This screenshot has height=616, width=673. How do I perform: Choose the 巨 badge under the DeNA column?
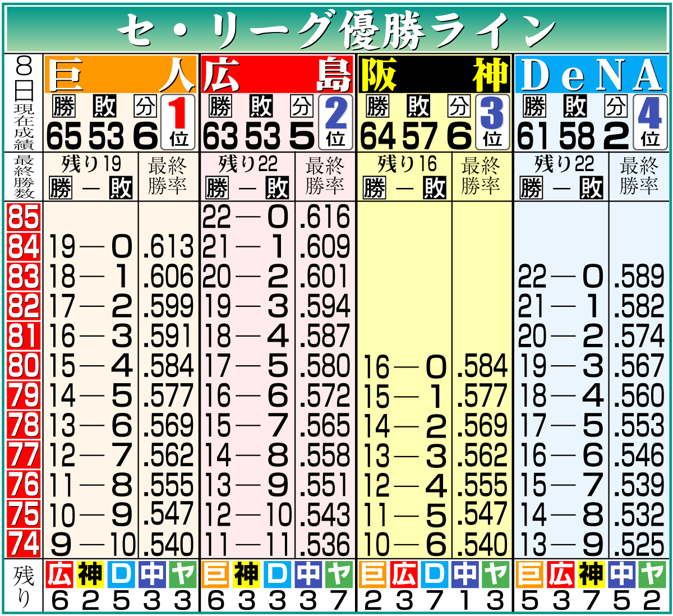(529, 574)
